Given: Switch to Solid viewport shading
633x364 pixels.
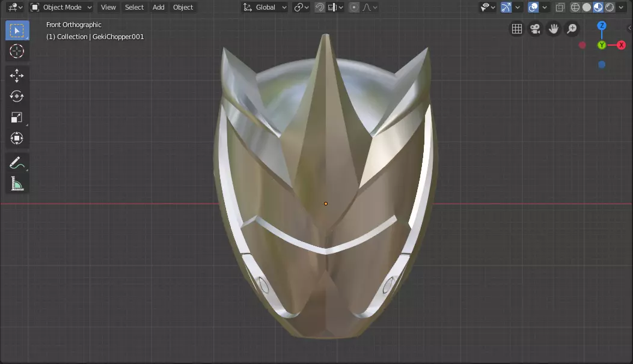Looking at the screenshot, I should tap(587, 7).
